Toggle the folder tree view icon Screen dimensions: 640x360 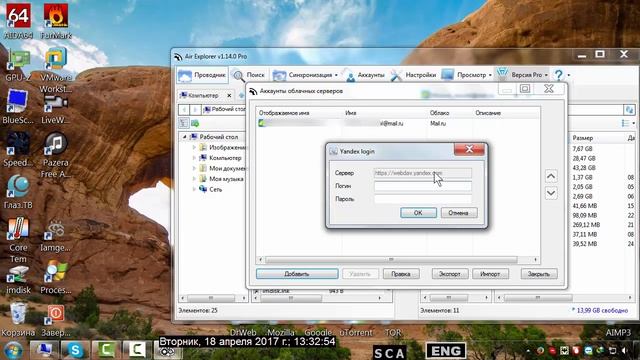click(184, 123)
